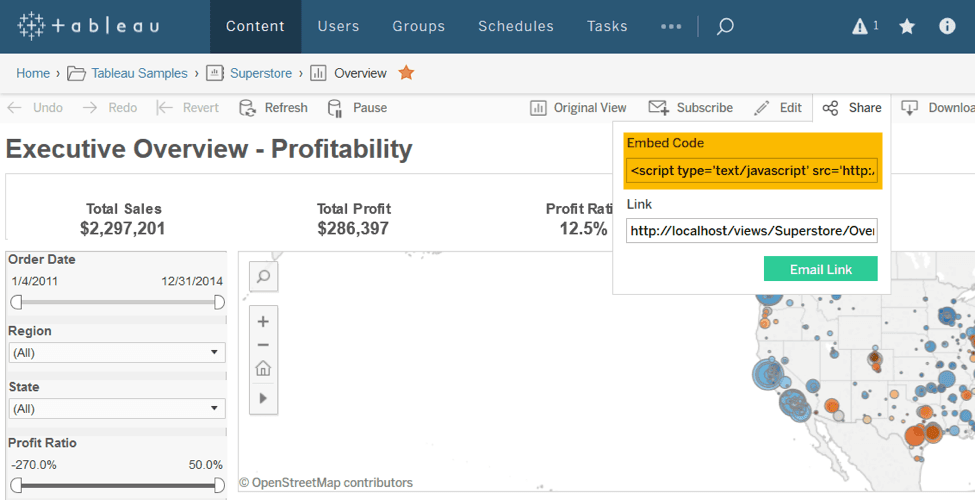975x500 pixels.
Task: Favorite the Overview view with orange star
Action: click(x=406, y=73)
